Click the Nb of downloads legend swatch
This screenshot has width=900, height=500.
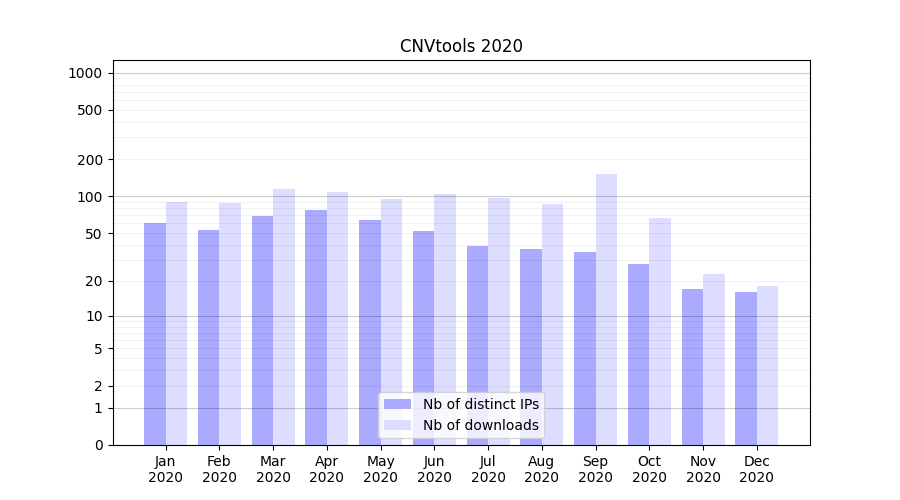[397, 425]
